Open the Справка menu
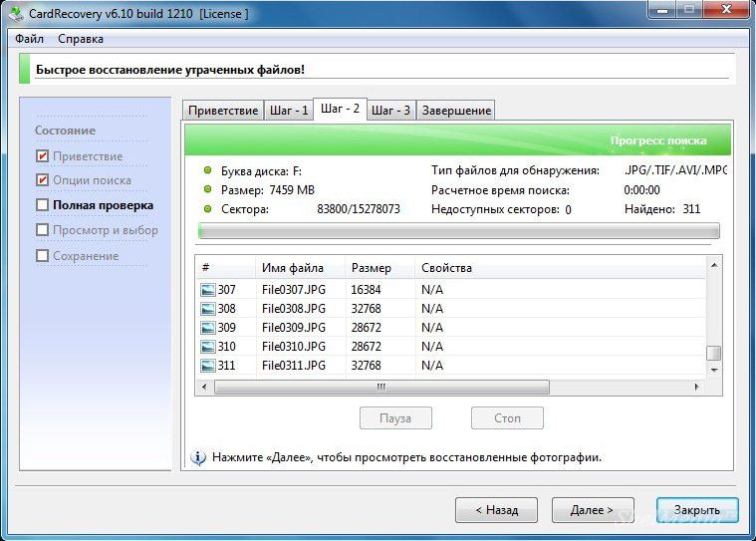The height and width of the screenshot is (541, 756). (81, 39)
